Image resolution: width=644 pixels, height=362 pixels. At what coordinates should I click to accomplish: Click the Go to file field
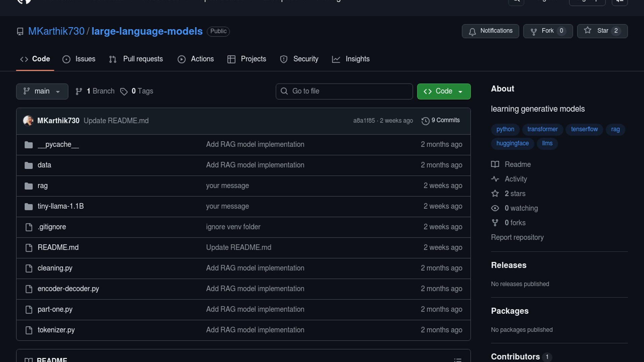pos(344,91)
